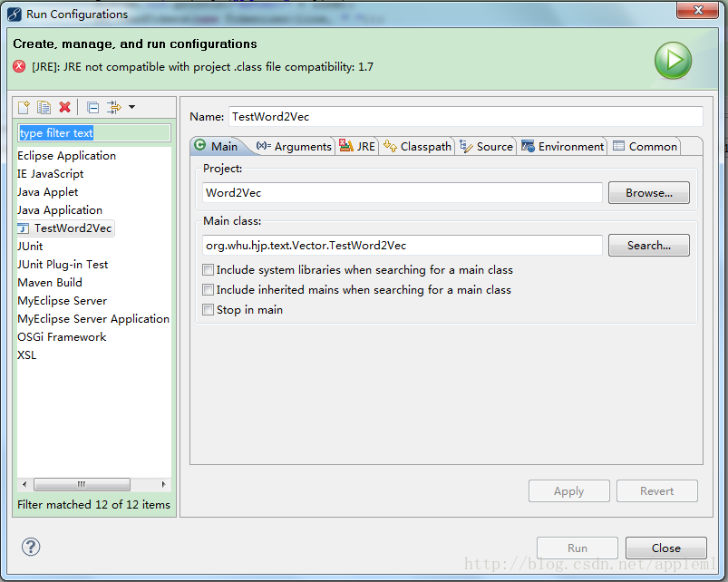Open the Classpath tab
Screen dimensions: 728x582
(x=417, y=147)
